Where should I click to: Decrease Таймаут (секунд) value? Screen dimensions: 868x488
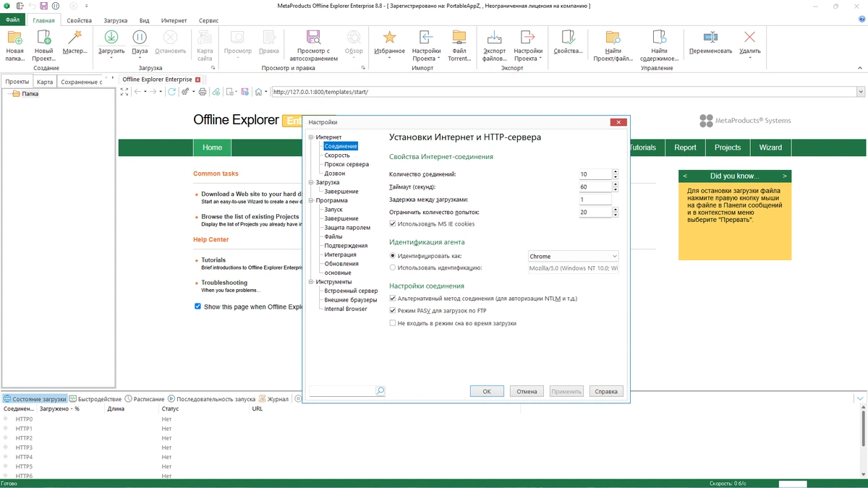click(x=615, y=189)
